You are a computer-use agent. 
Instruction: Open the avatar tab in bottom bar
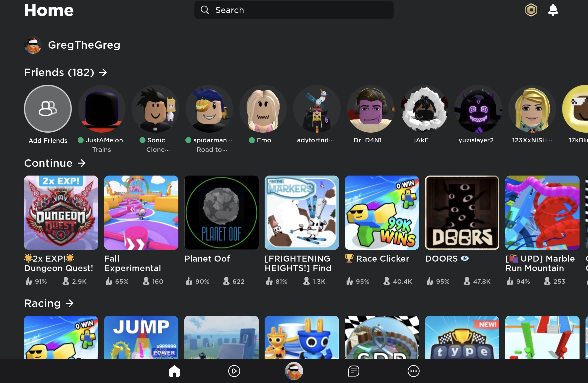(x=294, y=371)
